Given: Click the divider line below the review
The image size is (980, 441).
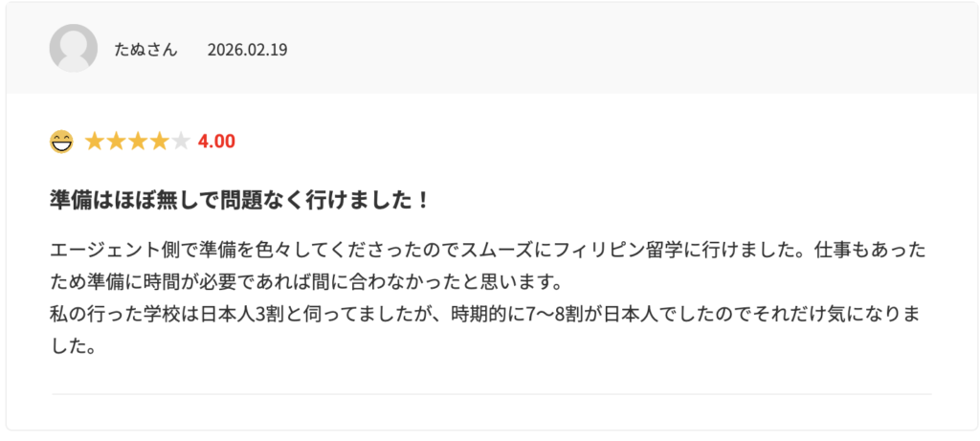Looking at the screenshot, I should 490,393.
